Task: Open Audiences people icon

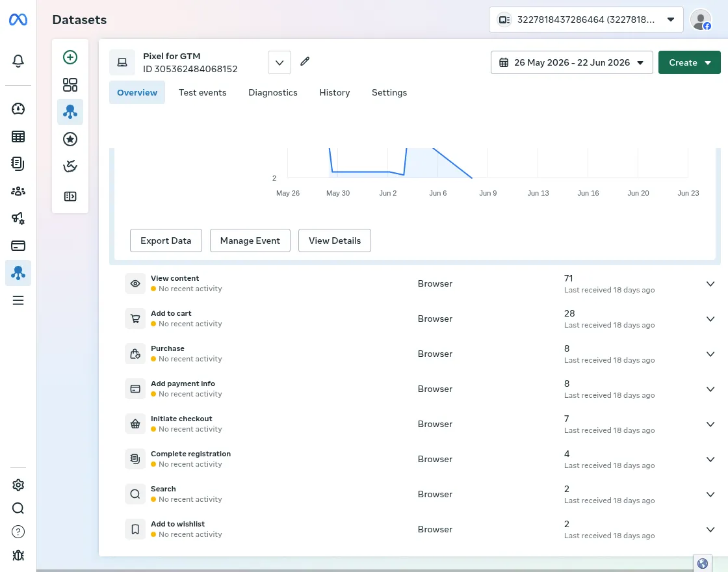Action: [18, 191]
